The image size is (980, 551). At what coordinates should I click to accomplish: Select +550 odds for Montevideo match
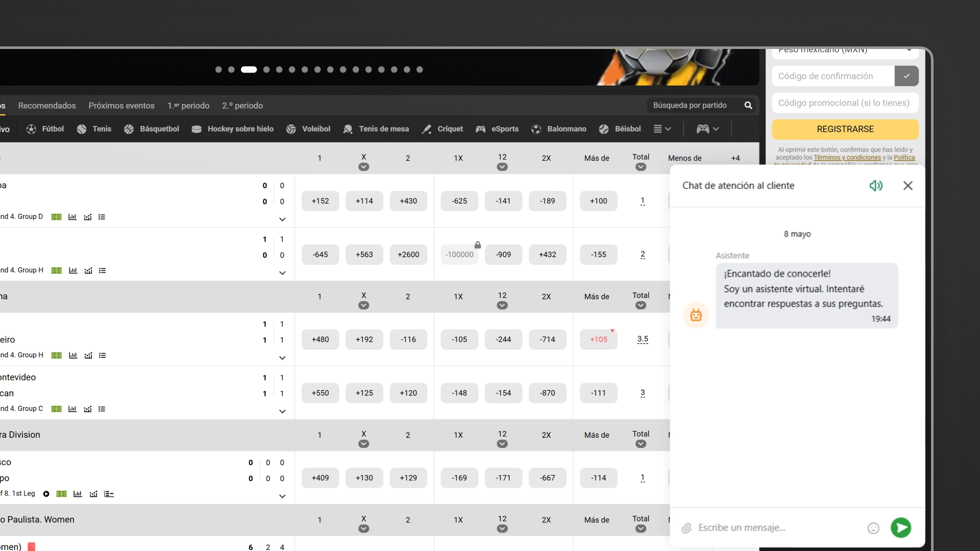(320, 393)
